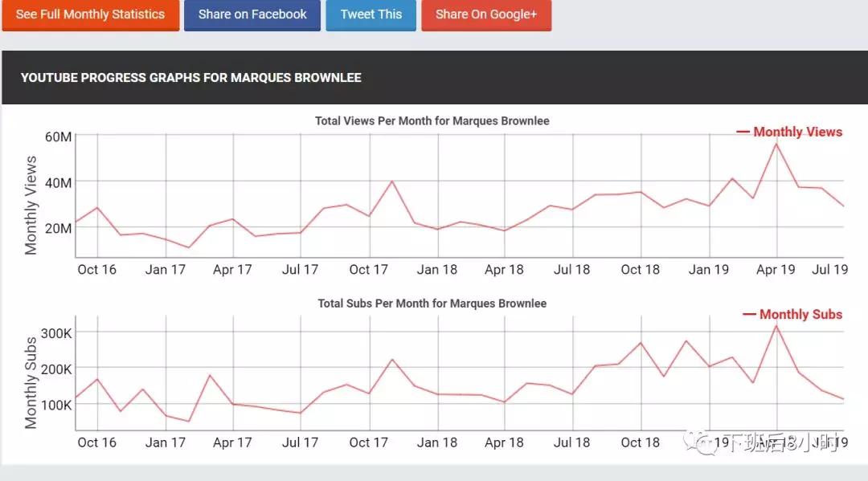The width and height of the screenshot is (868, 481).
Task: Open See Full Monthly Statistics
Action: (x=90, y=14)
